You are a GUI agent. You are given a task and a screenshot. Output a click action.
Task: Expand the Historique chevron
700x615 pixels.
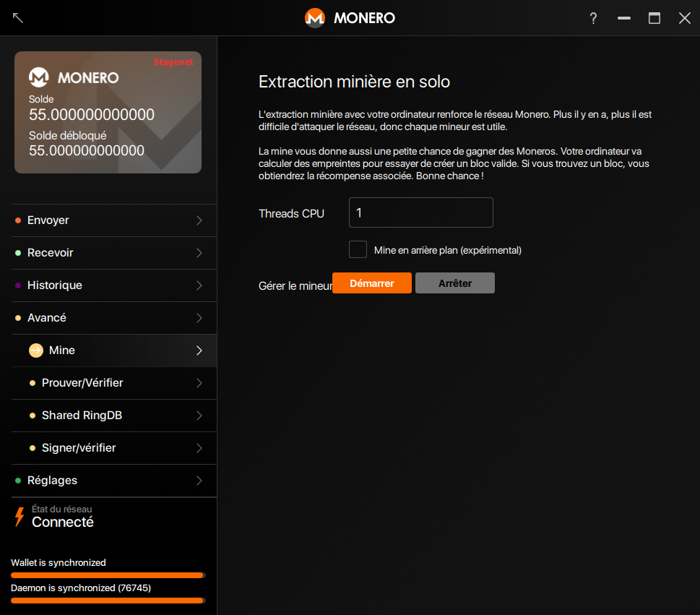tap(199, 285)
